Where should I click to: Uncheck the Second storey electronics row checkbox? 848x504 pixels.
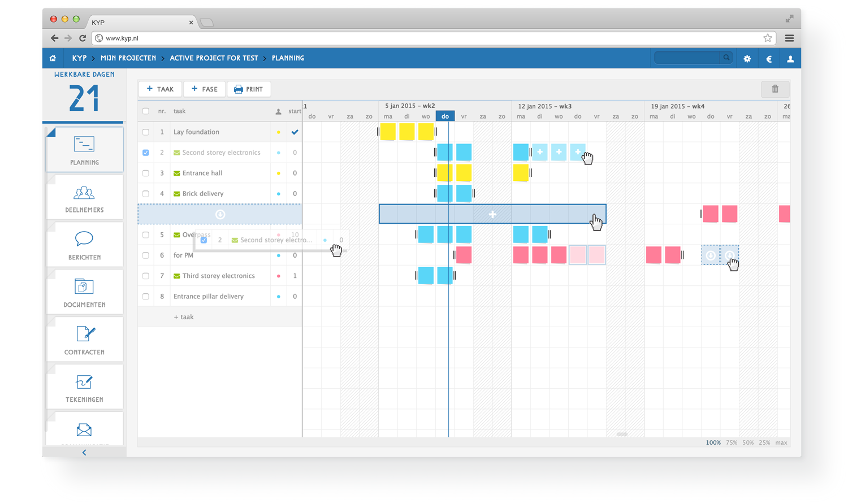(146, 153)
